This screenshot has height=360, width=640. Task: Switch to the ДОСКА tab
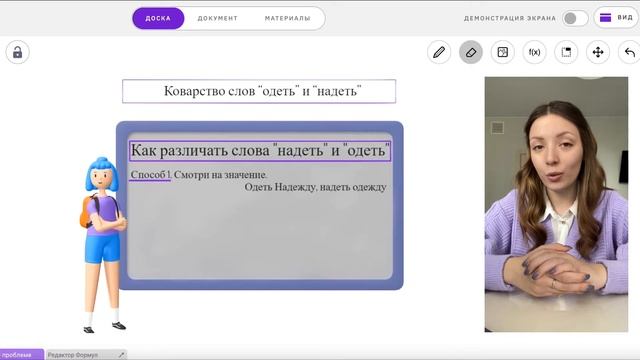point(158,18)
